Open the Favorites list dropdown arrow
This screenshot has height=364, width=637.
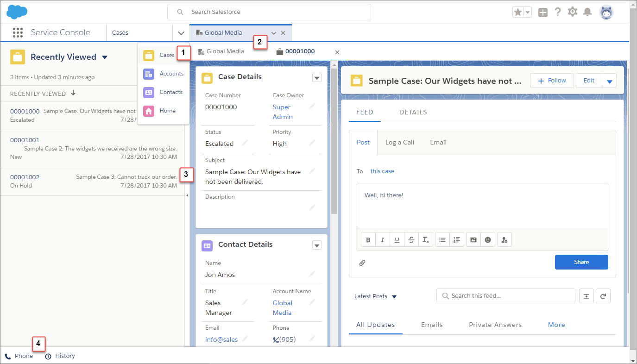click(x=528, y=13)
